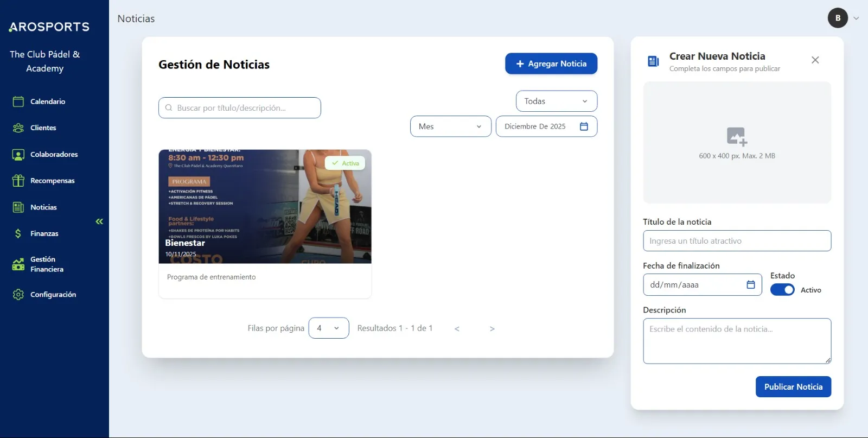Image resolution: width=868 pixels, height=438 pixels.
Task: Click the Gestión Financiera money icon
Action: pos(18,264)
